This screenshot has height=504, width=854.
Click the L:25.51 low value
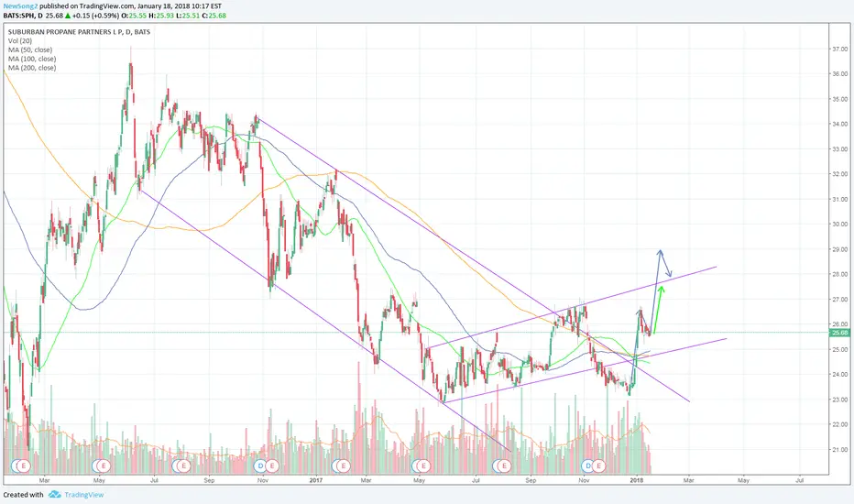pos(187,16)
